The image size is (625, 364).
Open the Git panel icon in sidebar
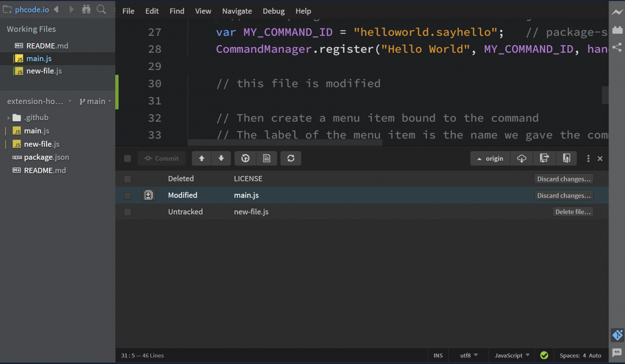(x=617, y=335)
